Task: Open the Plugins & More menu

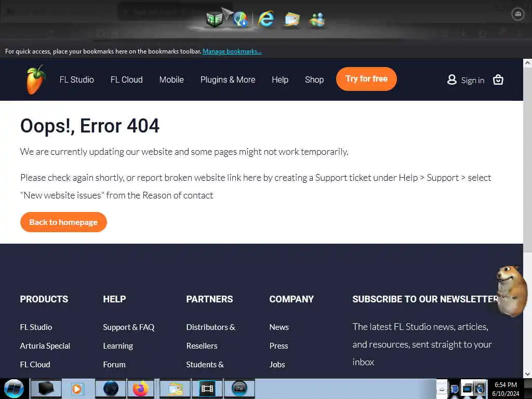Action: (228, 79)
